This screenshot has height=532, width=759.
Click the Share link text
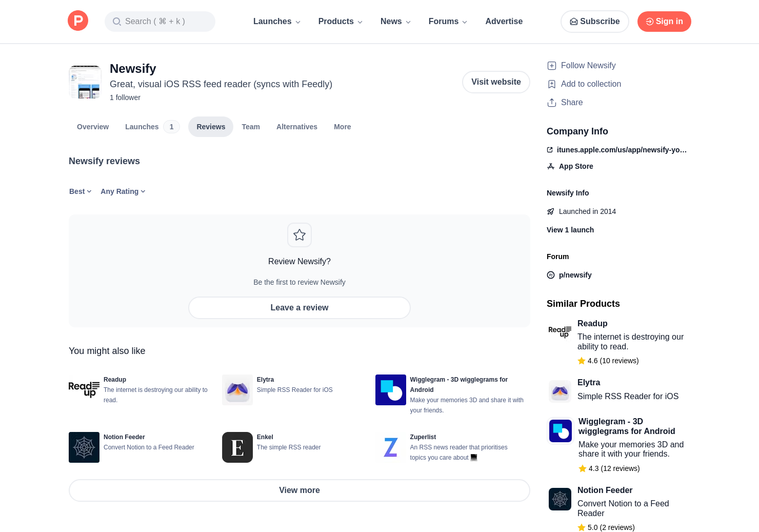click(x=572, y=103)
